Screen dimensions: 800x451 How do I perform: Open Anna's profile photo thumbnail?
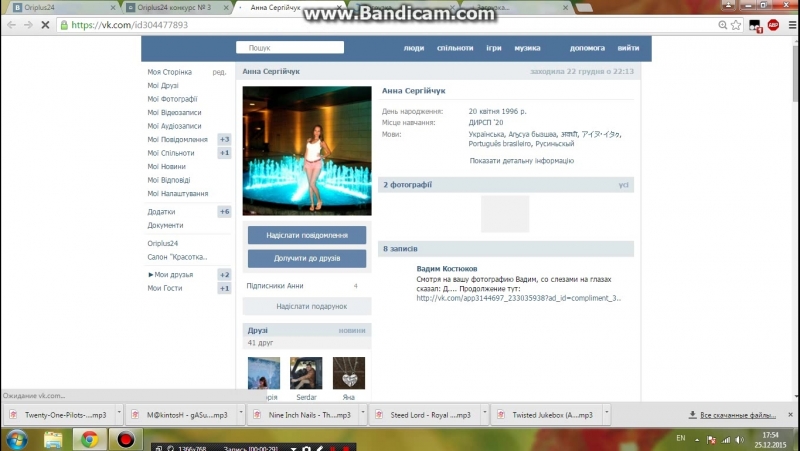306,151
